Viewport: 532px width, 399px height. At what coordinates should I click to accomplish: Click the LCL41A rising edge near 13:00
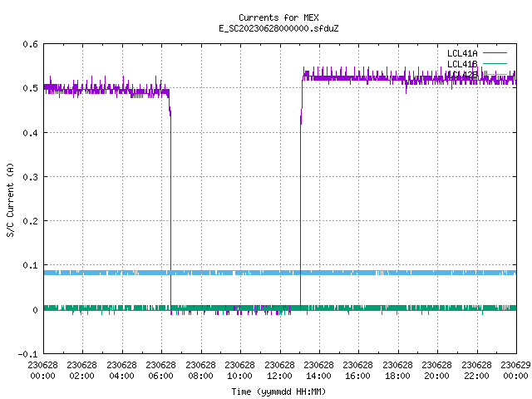[x=301, y=210]
